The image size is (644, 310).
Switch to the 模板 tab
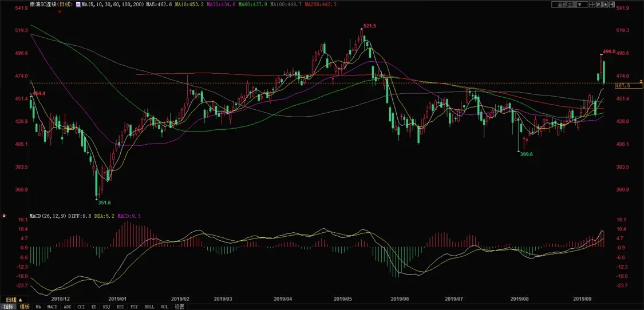tap(25, 307)
